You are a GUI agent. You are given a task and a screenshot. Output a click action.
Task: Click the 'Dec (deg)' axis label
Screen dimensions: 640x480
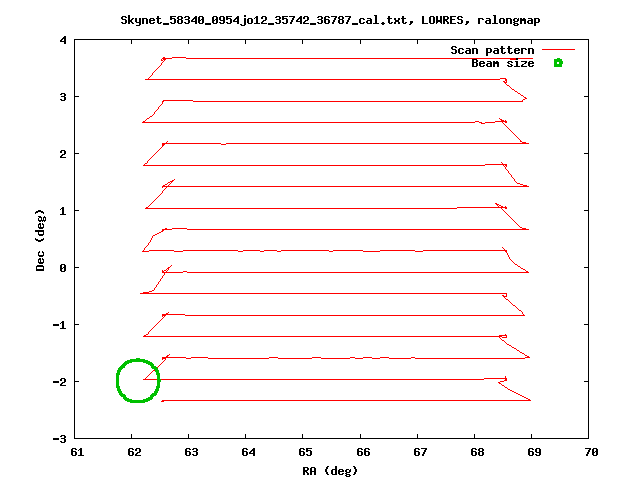pos(40,240)
